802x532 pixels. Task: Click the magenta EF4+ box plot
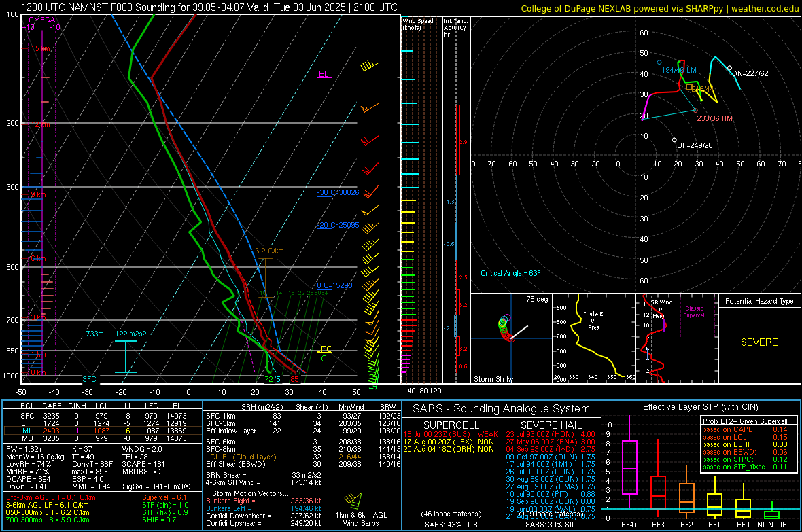(x=629, y=463)
